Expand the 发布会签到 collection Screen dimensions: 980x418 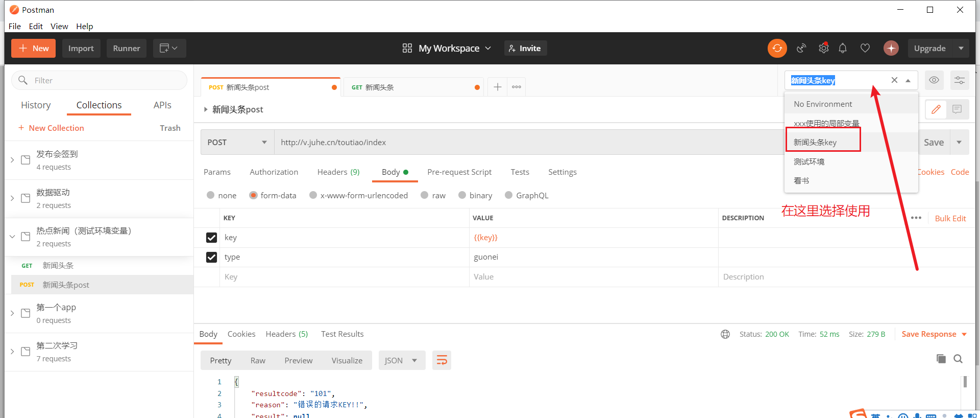pos(12,160)
